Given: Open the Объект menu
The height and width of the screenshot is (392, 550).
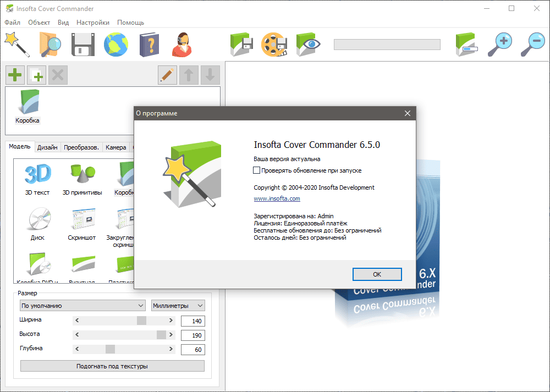Looking at the screenshot, I should 39,23.
